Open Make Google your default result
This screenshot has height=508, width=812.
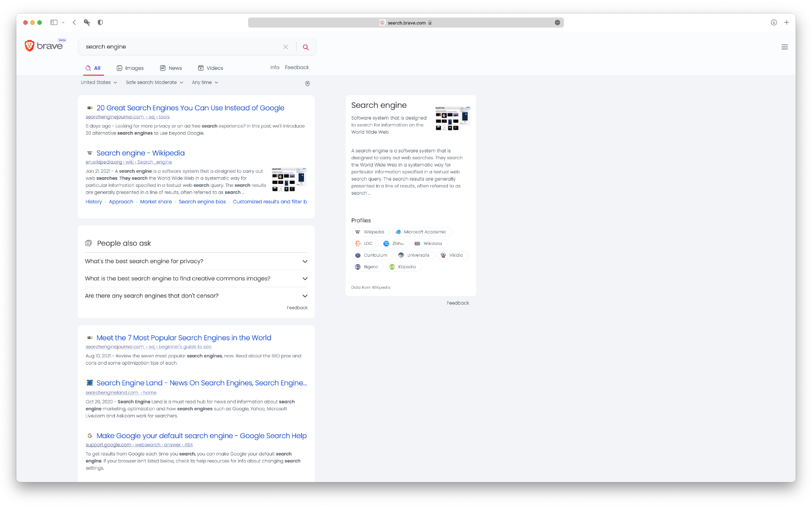coord(201,436)
